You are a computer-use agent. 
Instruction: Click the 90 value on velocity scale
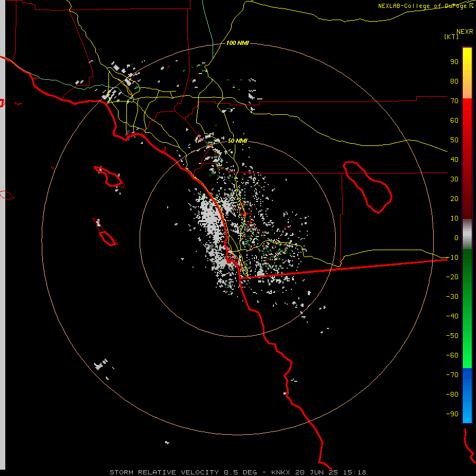[x=454, y=62]
